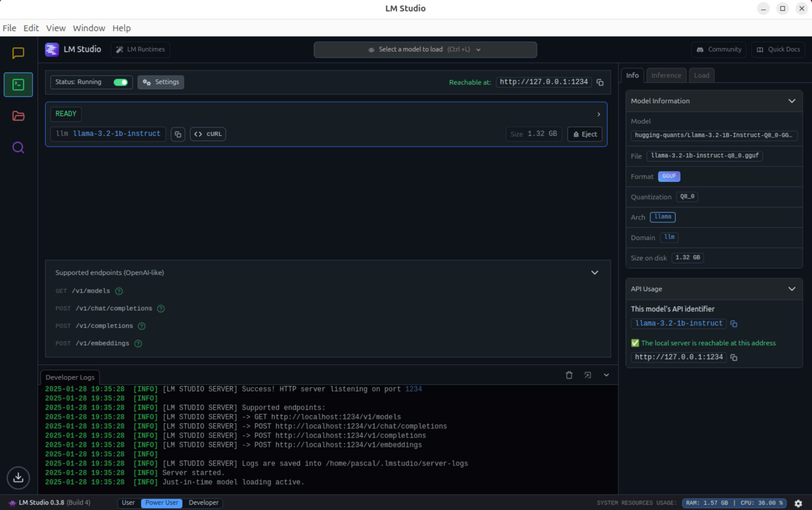Open the Select a model to load dropdown
The height and width of the screenshot is (510, 812).
point(425,50)
